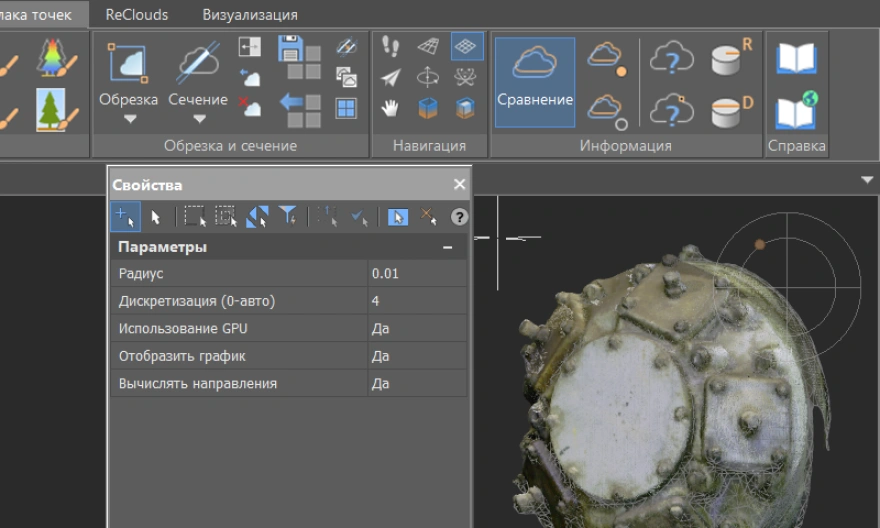Toggle the Отобразить график value
The height and width of the screenshot is (528, 880).
pyautogui.click(x=417, y=356)
